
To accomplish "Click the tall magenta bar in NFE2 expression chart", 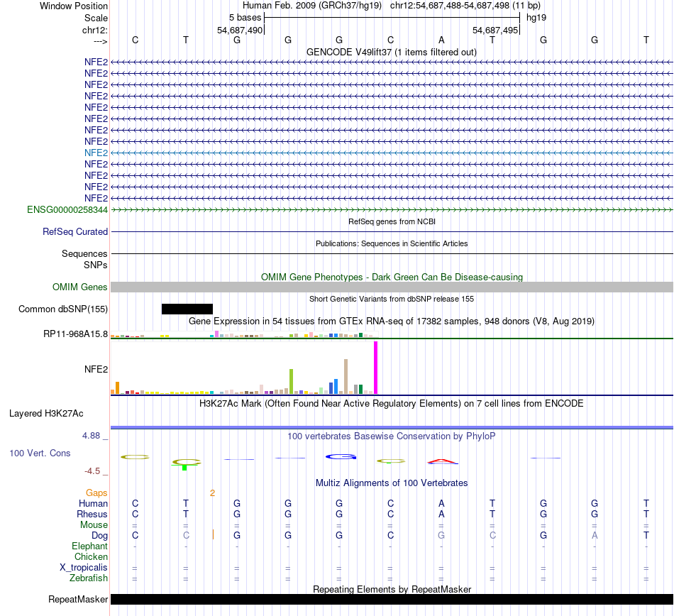I will click(x=376, y=368).
